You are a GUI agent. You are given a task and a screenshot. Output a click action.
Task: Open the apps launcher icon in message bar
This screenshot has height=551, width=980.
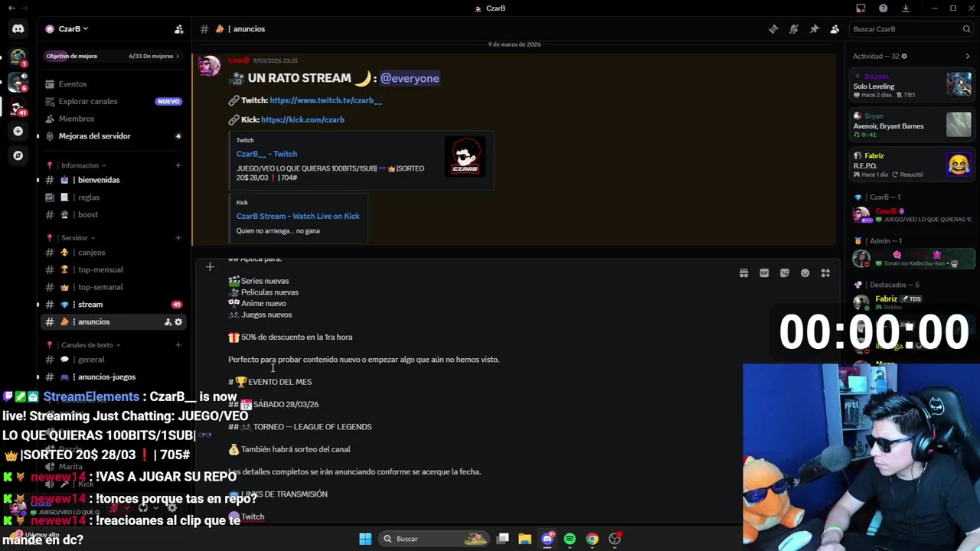click(x=825, y=273)
